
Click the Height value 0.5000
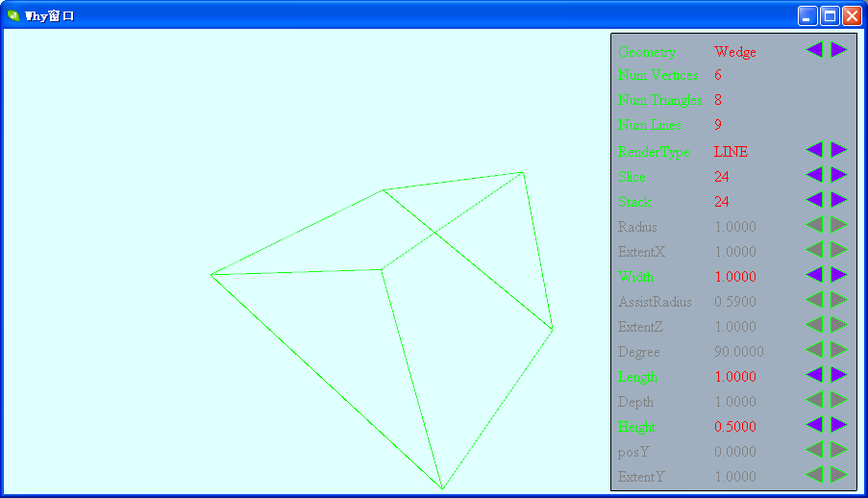click(x=735, y=427)
